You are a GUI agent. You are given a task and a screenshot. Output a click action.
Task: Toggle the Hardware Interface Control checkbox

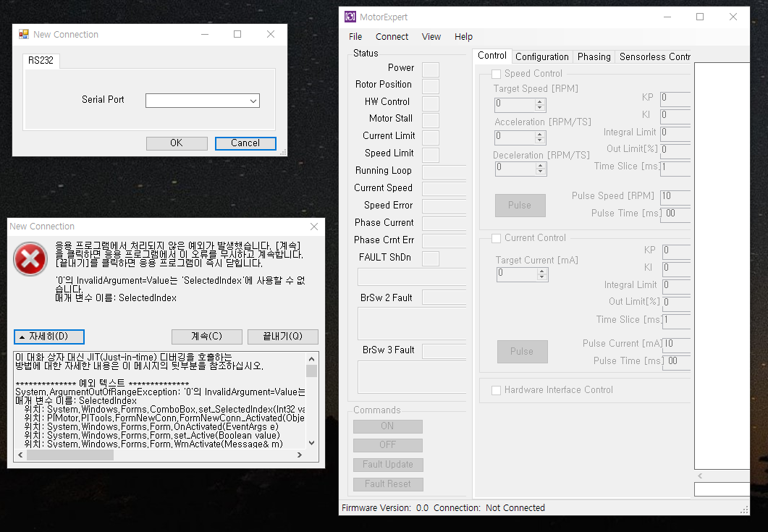(x=496, y=390)
